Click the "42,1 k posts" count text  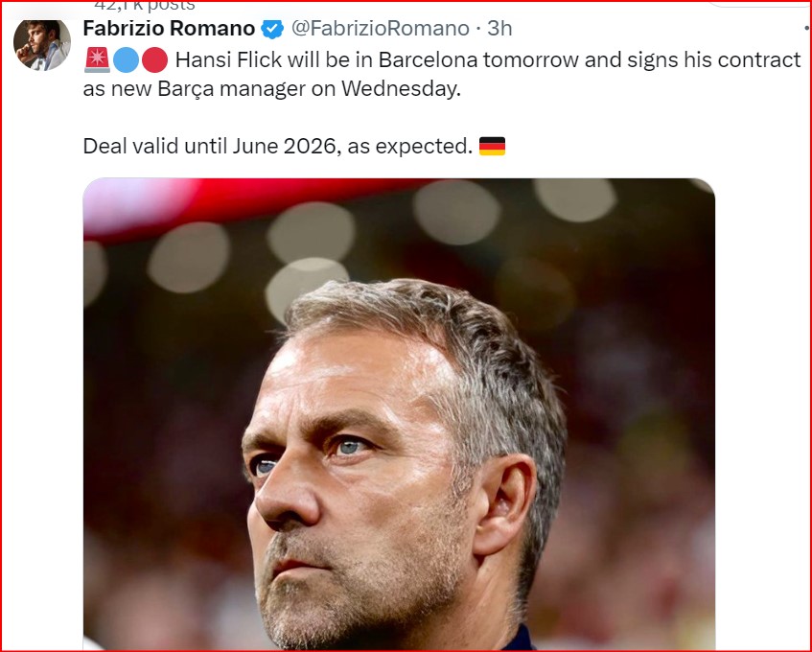tap(144, 5)
